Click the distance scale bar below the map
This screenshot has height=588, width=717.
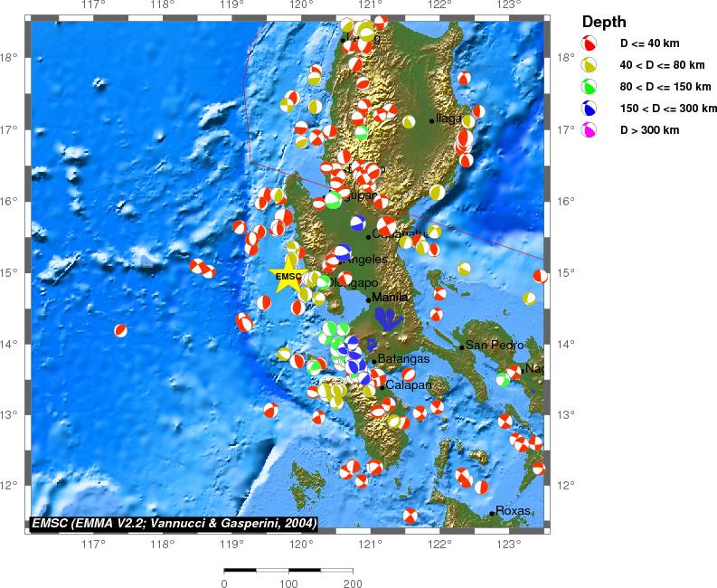pyautogui.click(x=288, y=570)
